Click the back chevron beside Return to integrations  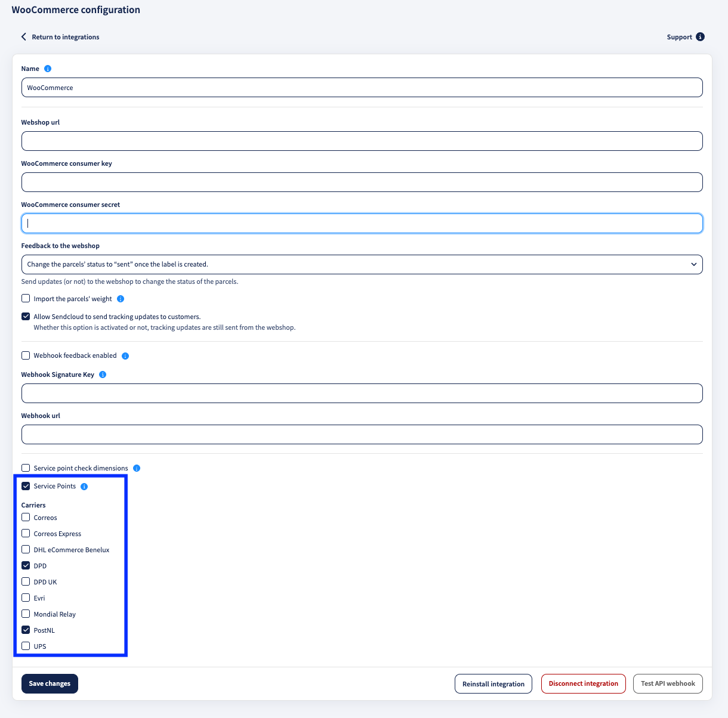click(24, 37)
